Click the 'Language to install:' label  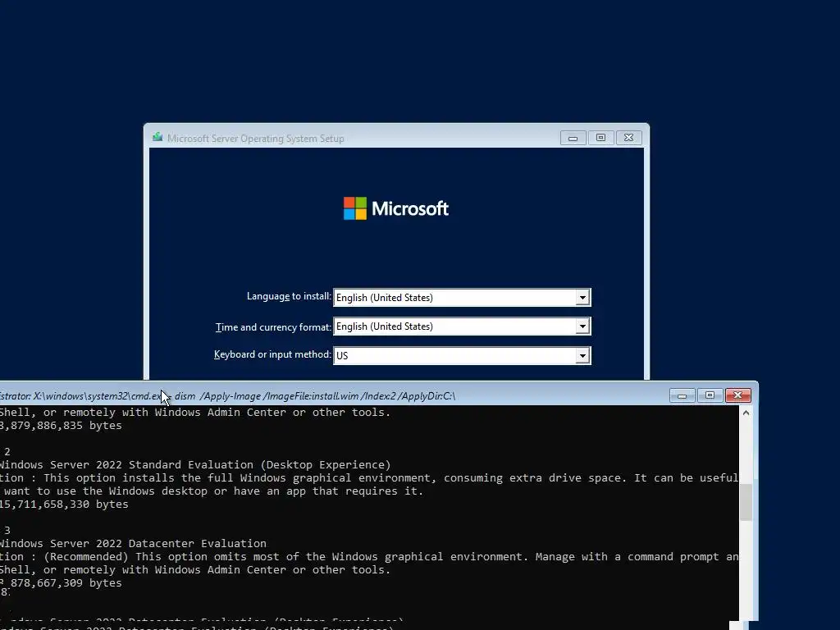click(289, 296)
